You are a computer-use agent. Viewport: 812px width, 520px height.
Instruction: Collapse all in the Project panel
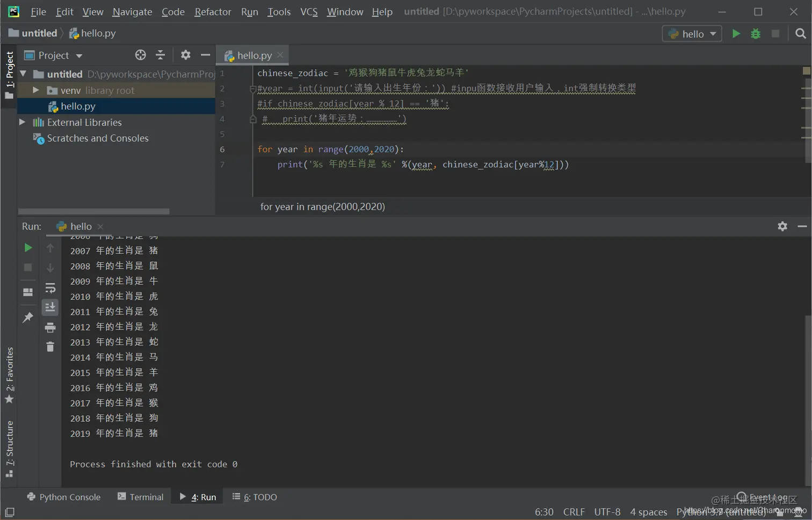tap(160, 55)
